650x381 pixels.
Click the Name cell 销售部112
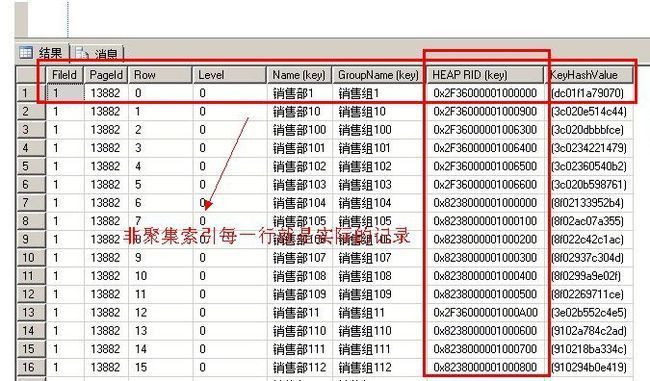(x=299, y=367)
